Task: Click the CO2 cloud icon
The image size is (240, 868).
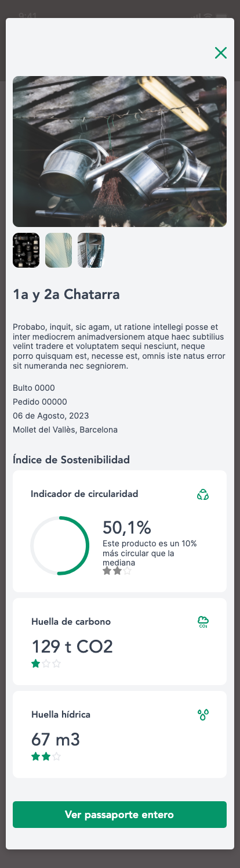Action: coord(203,622)
